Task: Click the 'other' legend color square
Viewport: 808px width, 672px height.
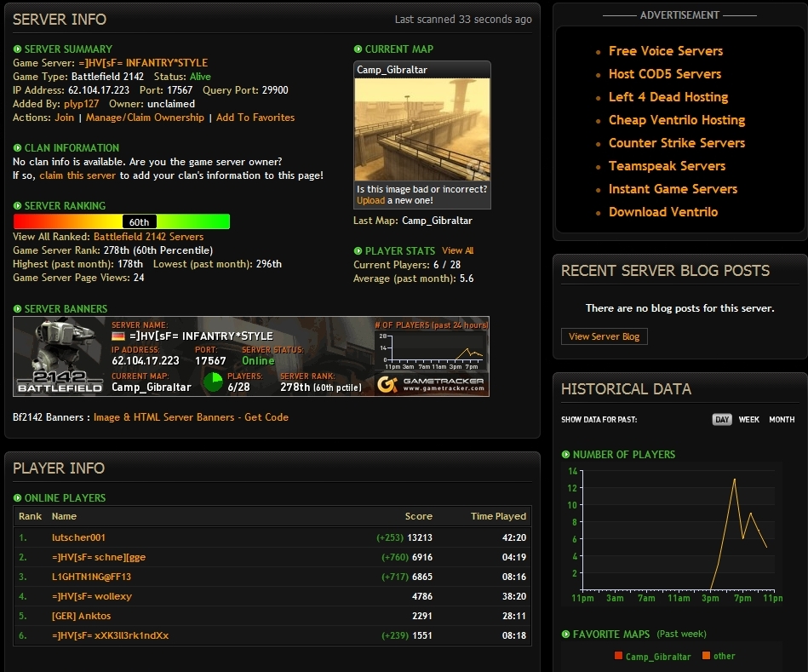Action: click(707, 656)
